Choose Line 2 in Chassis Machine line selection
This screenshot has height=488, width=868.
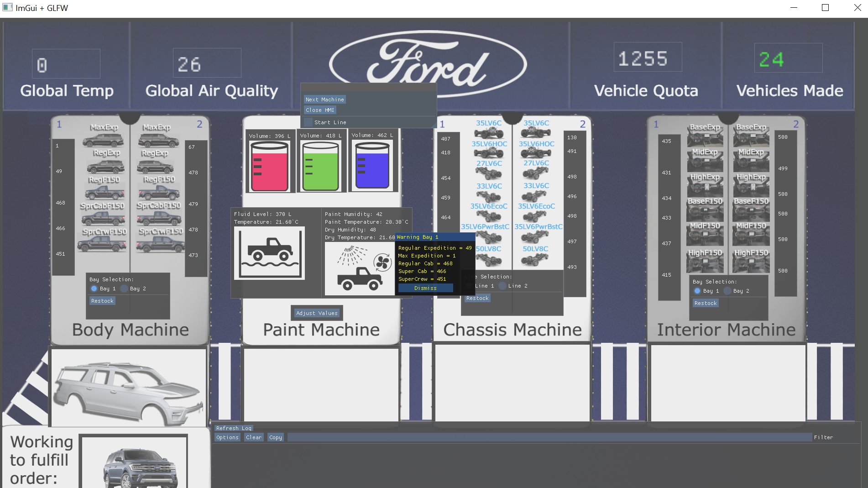[502, 286]
